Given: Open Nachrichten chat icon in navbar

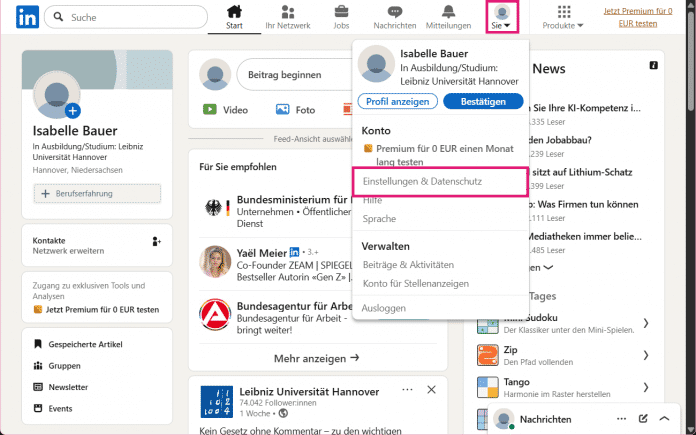Looking at the screenshot, I should [394, 13].
